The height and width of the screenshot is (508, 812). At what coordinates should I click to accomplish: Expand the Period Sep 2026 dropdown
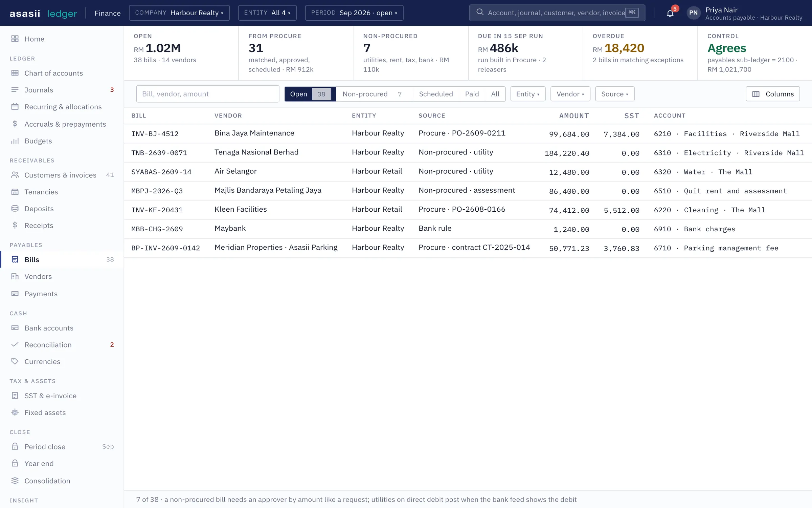coord(354,13)
